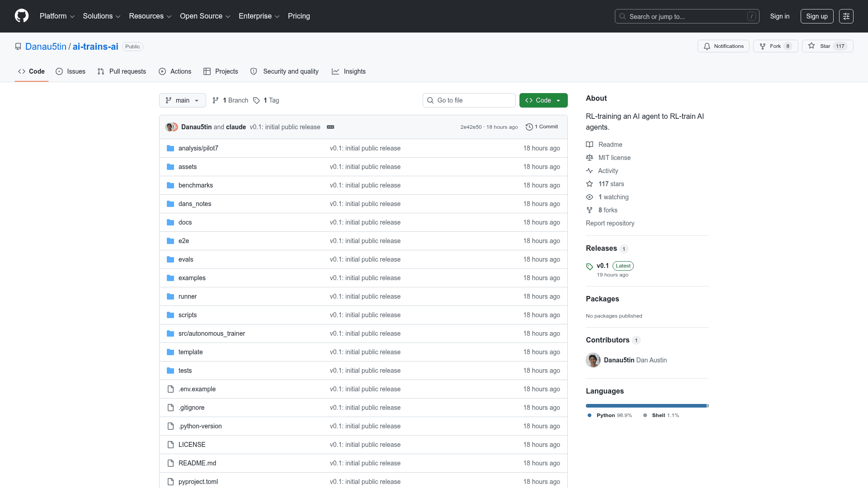Open the command palette icon button
Viewport: 868px width, 488px height.
coord(846,16)
